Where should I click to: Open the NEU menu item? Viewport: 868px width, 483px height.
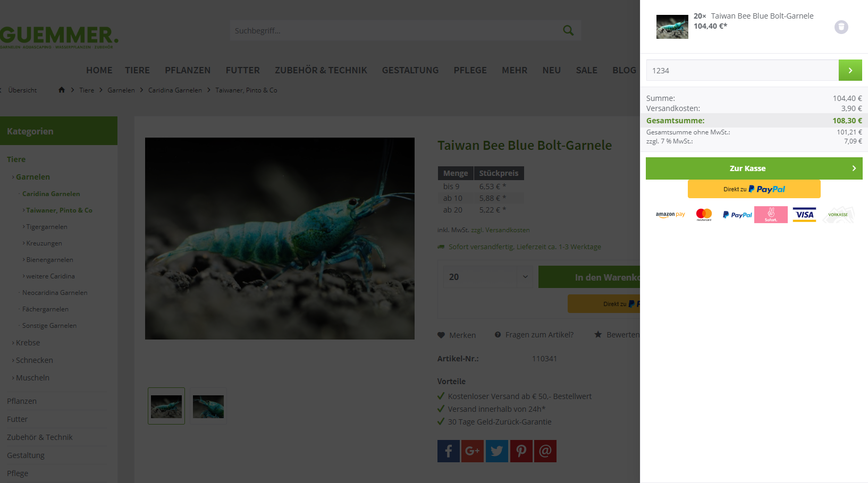point(552,70)
